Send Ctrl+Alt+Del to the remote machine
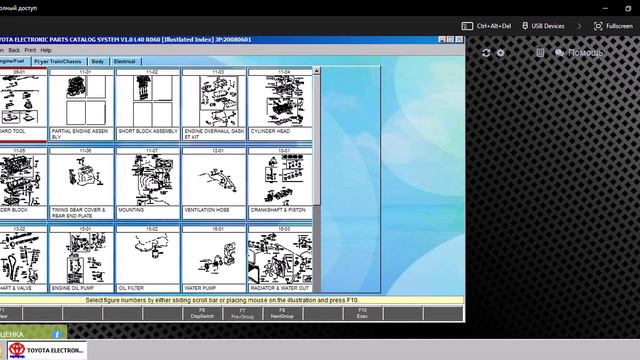640x360 pixels. [x=486, y=26]
